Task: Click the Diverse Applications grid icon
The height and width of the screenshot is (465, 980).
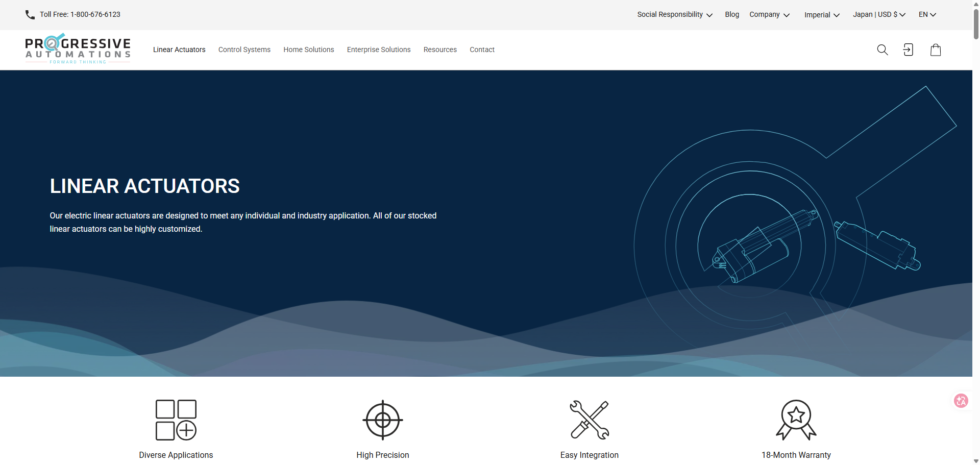Action: coord(176,420)
